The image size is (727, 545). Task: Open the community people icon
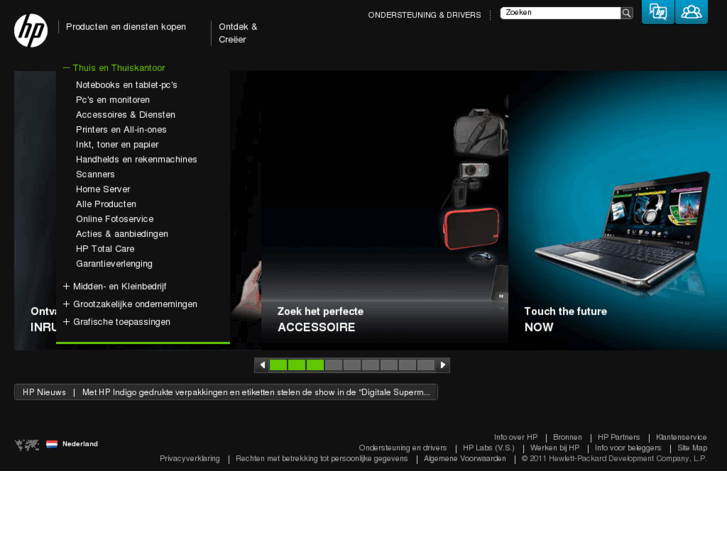coord(691,11)
